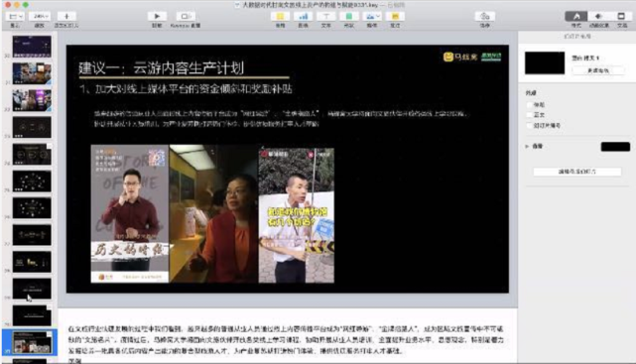Enable the Title (标题) checkbox under Appearance

529,104
